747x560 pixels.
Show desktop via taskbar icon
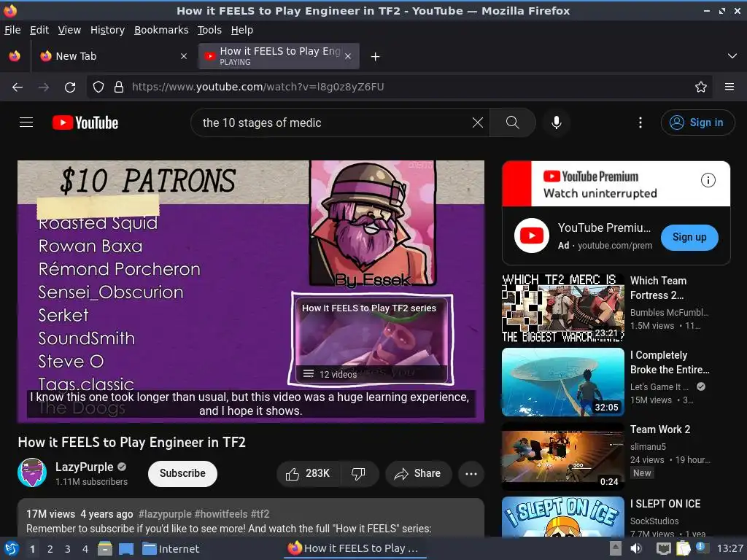tap(126, 548)
